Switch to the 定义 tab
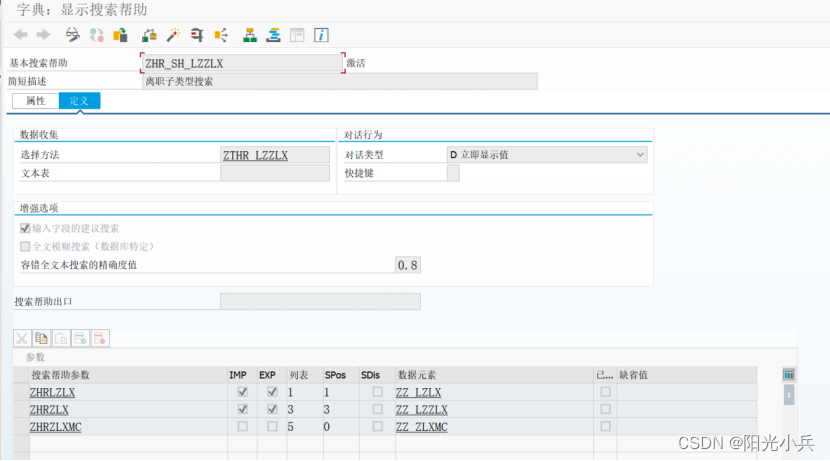The width and height of the screenshot is (830, 461). pyautogui.click(x=79, y=101)
